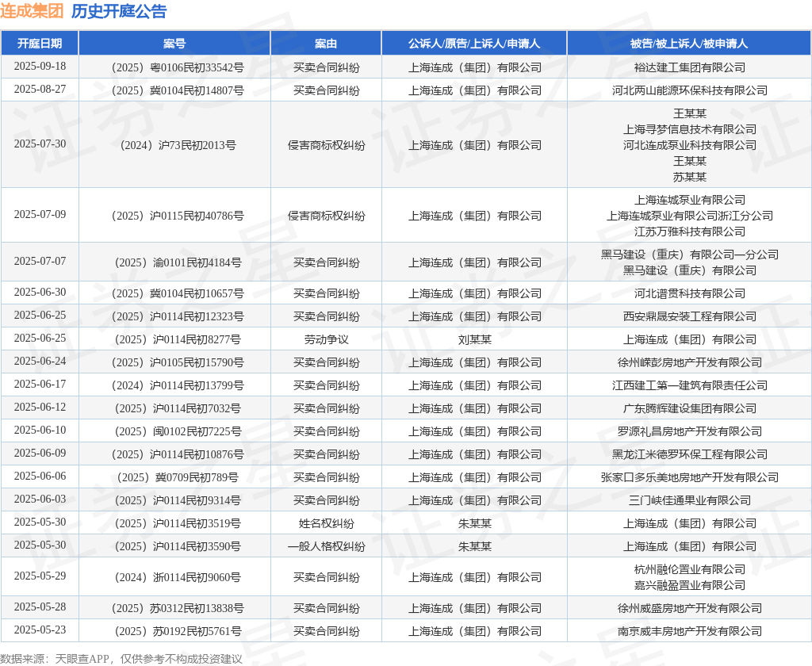Click defendant 河北谱贯科技有限公司
Screen dimensions: 812x666
689,293
